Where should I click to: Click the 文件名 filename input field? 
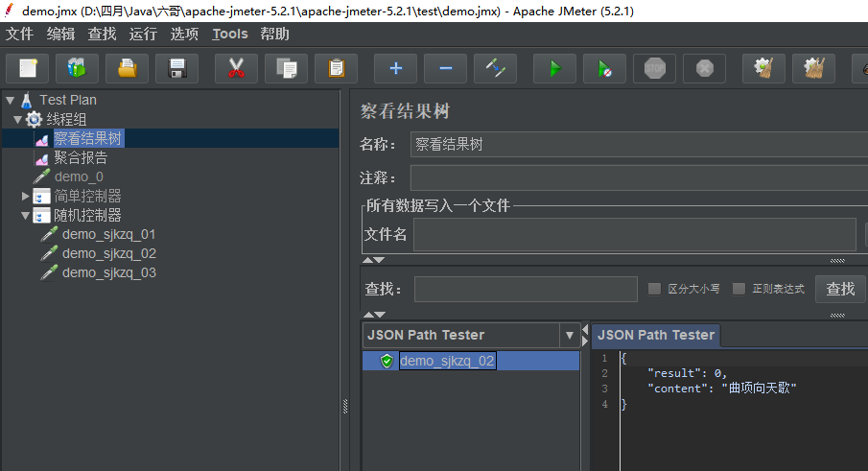pyautogui.click(x=635, y=234)
